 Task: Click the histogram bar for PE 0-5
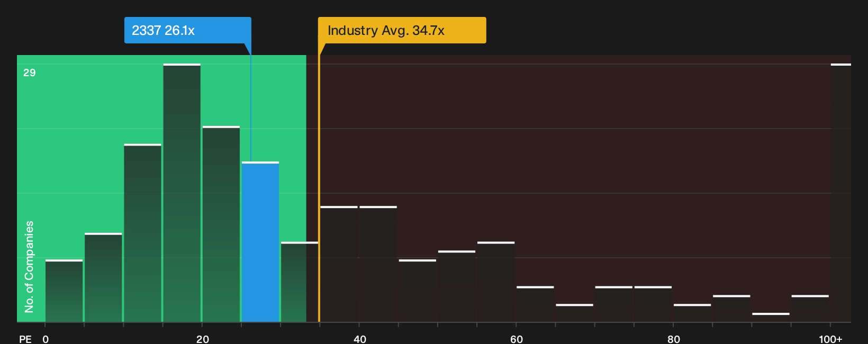[x=64, y=291]
